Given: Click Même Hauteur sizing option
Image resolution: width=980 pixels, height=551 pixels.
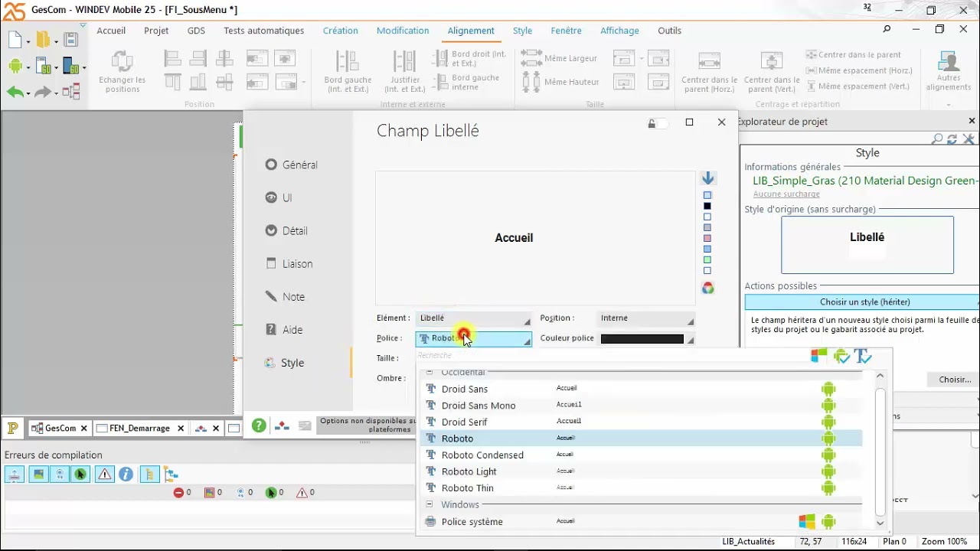Looking at the screenshot, I should pyautogui.click(x=560, y=81).
